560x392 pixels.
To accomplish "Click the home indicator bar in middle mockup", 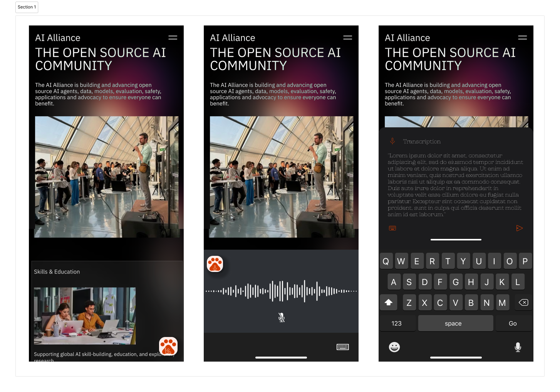I will [281, 357].
